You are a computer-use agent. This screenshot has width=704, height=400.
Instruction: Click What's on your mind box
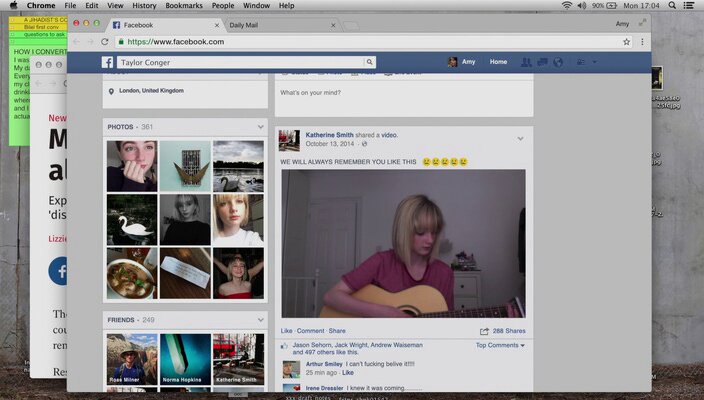(x=404, y=99)
